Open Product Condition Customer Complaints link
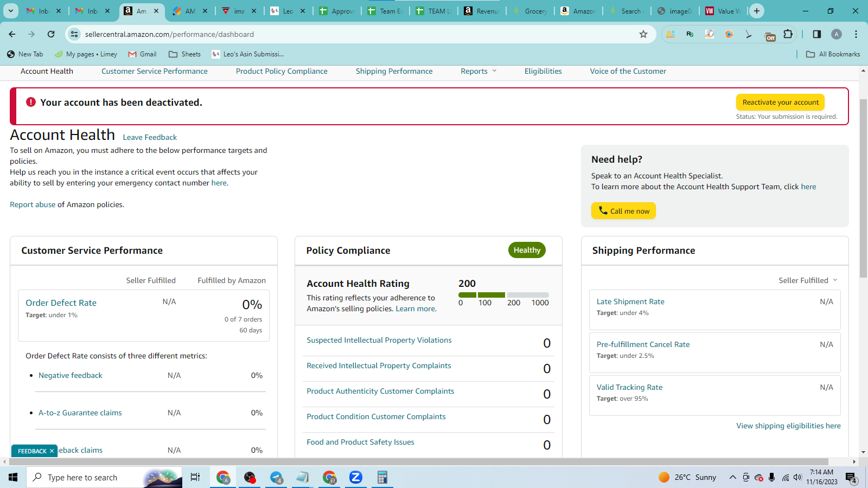The height and width of the screenshot is (488, 868). [376, 416]
